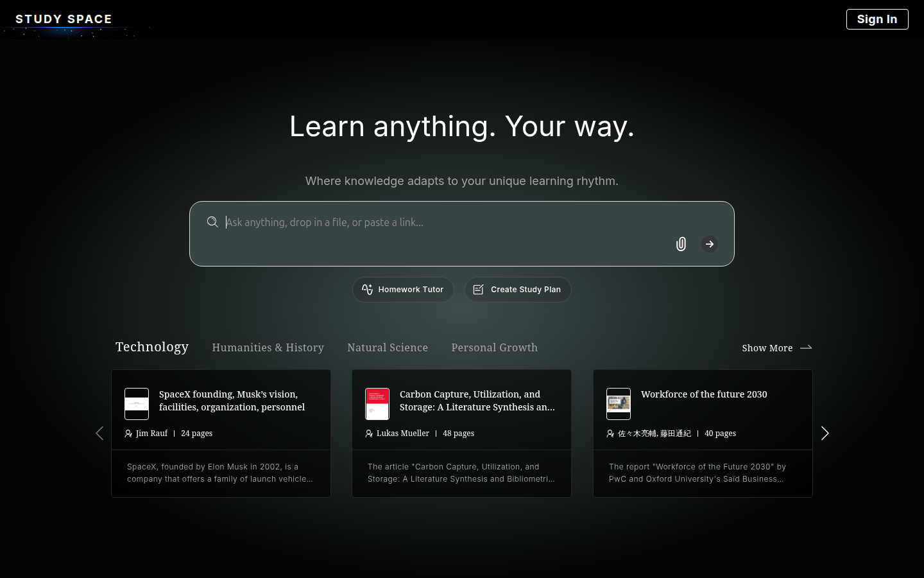Open the SpaceX founding document thumbnail

click(137, 404)
